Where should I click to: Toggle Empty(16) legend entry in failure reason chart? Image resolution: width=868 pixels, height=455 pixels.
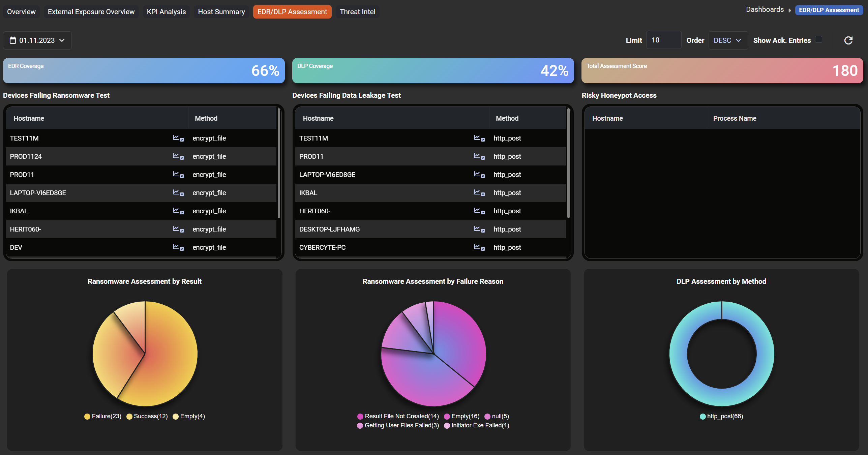462,416
